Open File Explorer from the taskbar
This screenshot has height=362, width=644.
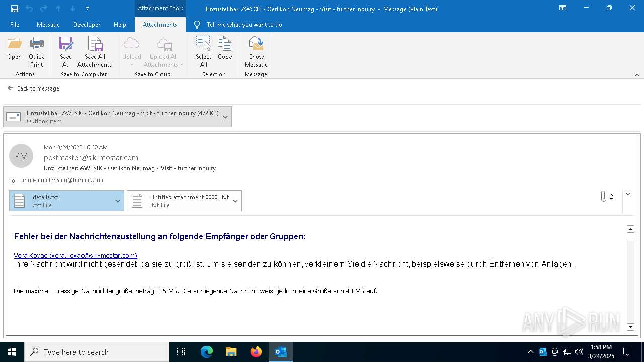click(x=231, y=352)
